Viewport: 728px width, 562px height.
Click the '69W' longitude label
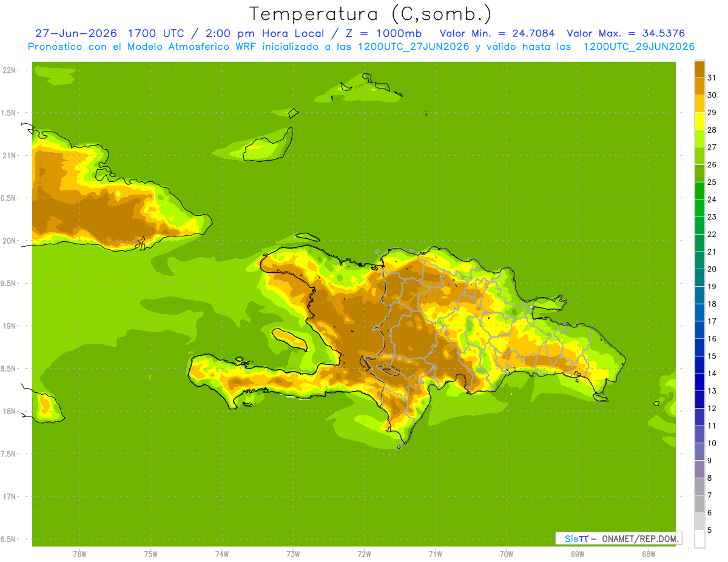[x=578, y=554]
